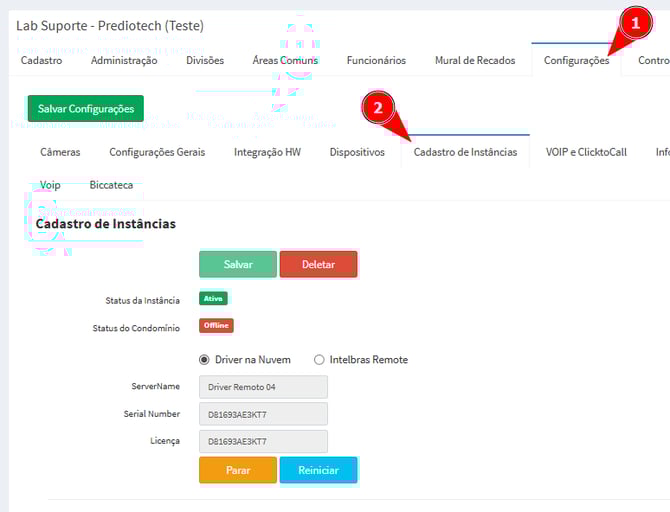
Task: Focus the Serial Number text field
Action: click(x=263, y=414)
